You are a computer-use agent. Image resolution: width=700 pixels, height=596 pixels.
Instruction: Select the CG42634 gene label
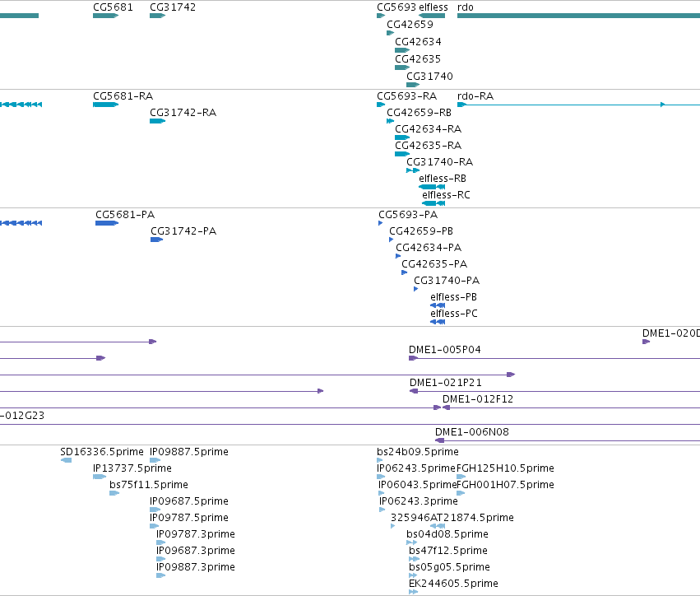point(419,41)
